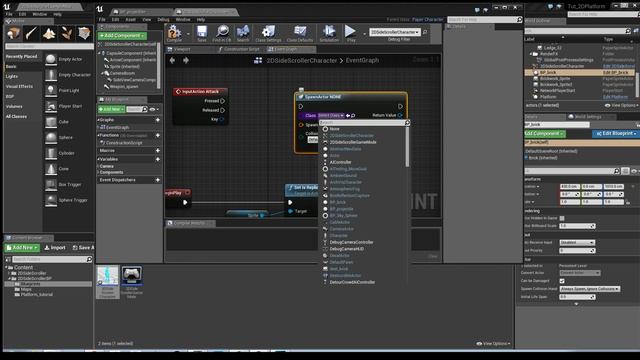Open Content Browser View Options

tap(493, 344)
